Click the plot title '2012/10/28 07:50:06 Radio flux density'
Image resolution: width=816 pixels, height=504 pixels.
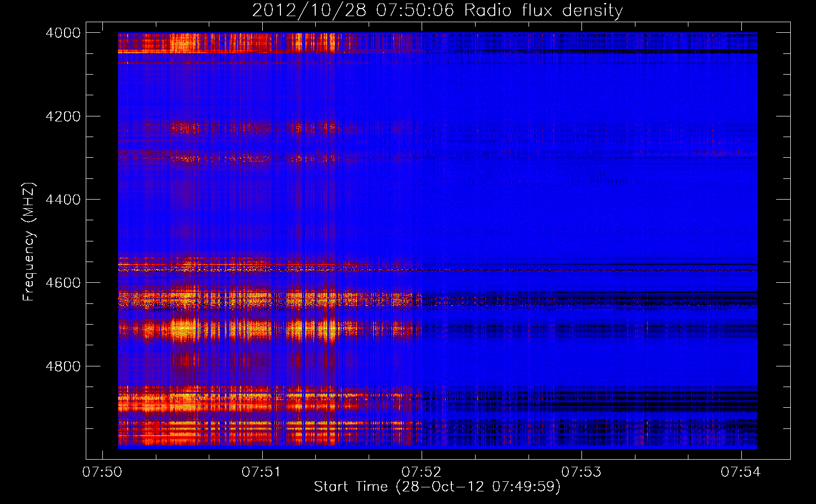tap(437, 11)
